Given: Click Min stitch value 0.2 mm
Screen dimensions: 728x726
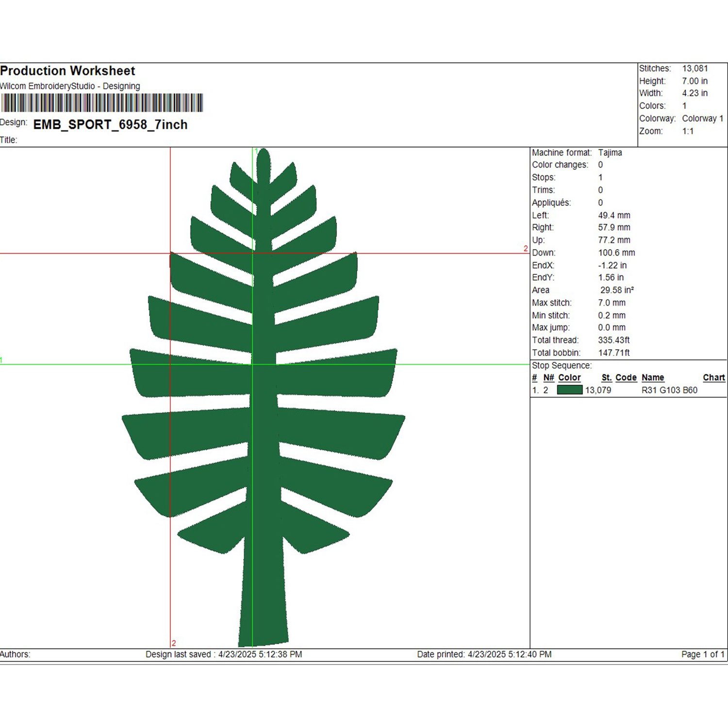Looking at the screenshot, I should [x=612, y=315].
